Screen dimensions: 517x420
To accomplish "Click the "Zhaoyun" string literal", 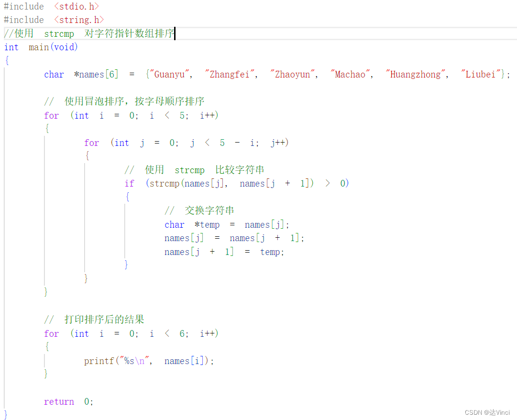I will tap(293, 74).
